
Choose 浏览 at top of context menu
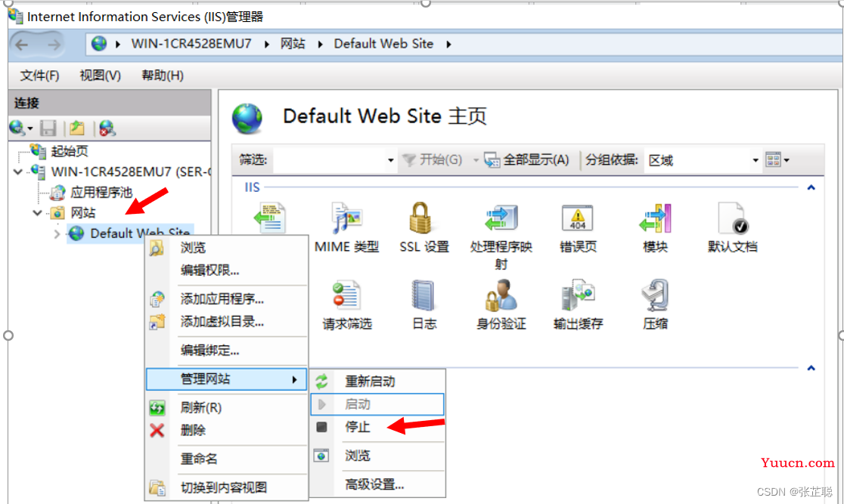[227, 248]
